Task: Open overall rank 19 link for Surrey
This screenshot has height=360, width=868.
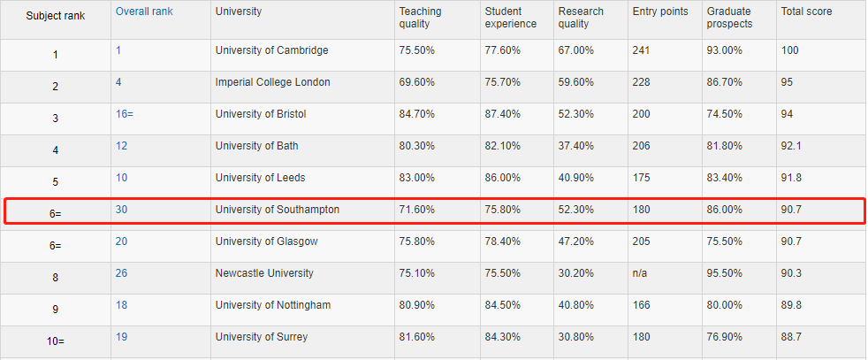Action: [x=121, y=337]
